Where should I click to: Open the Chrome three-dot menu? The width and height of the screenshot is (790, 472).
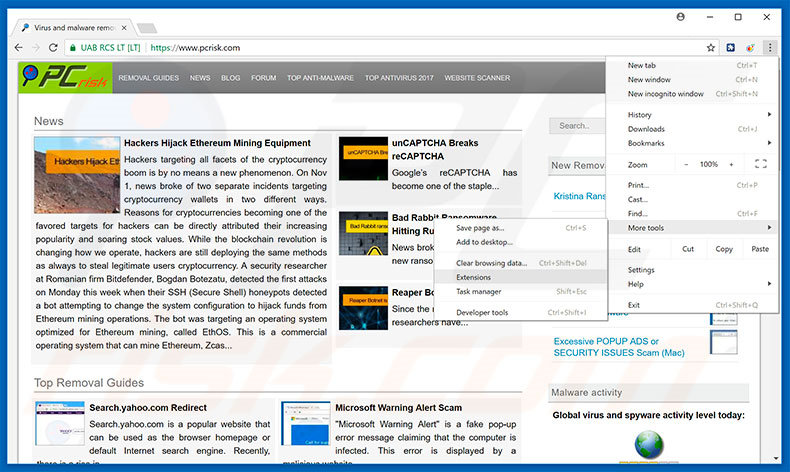(x=769, y=47)
